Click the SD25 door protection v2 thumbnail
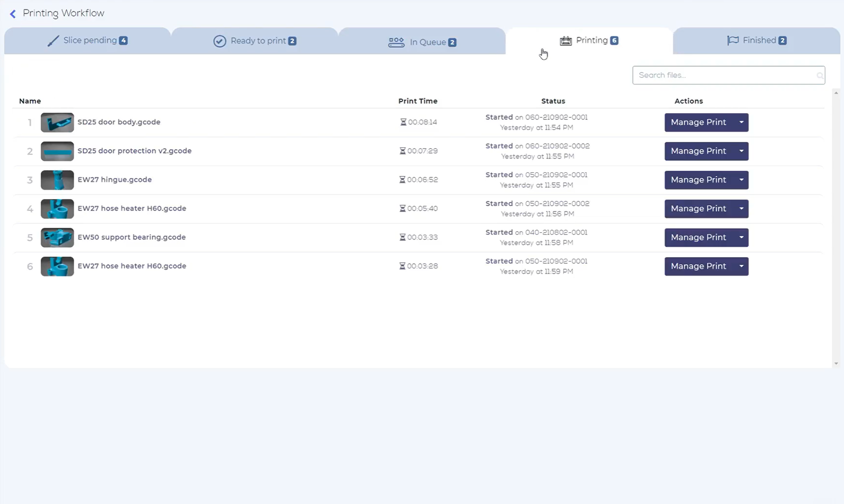This screenshot has height=504, width=844. click(x=57, y=151)
